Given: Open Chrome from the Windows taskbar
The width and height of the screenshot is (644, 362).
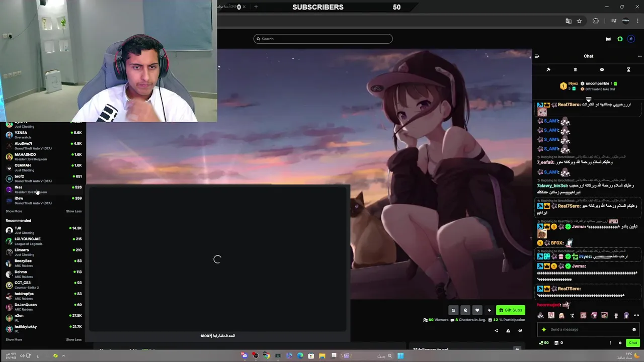Looking at the screenshot, I should 267,356.
